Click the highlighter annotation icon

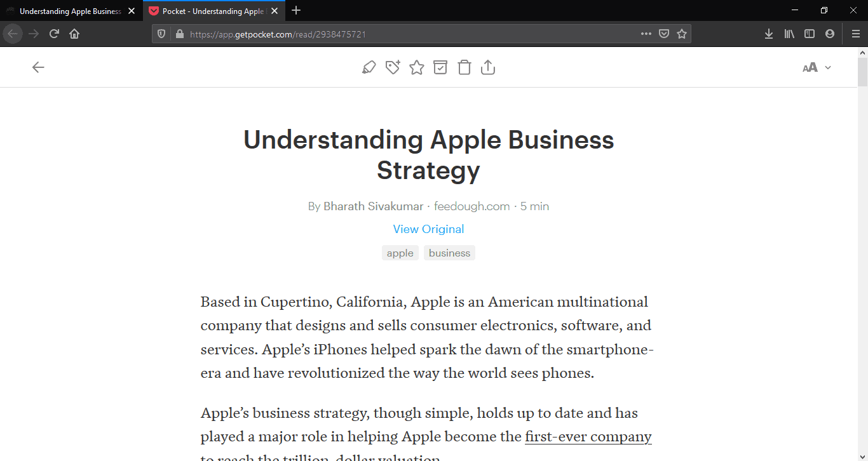point(369,67)
